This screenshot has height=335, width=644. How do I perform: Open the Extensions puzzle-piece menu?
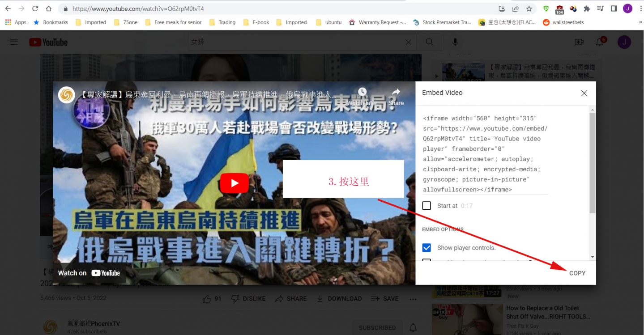[587, 8]
